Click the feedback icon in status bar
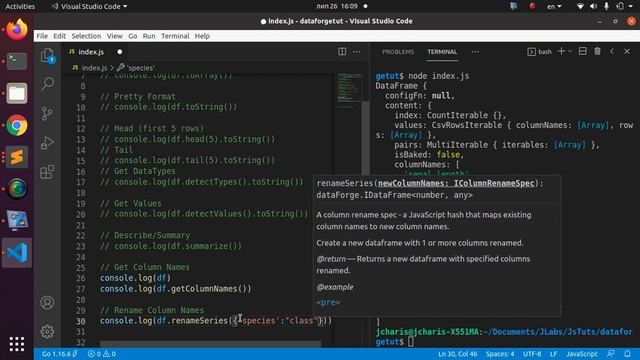 pos(611,354)
